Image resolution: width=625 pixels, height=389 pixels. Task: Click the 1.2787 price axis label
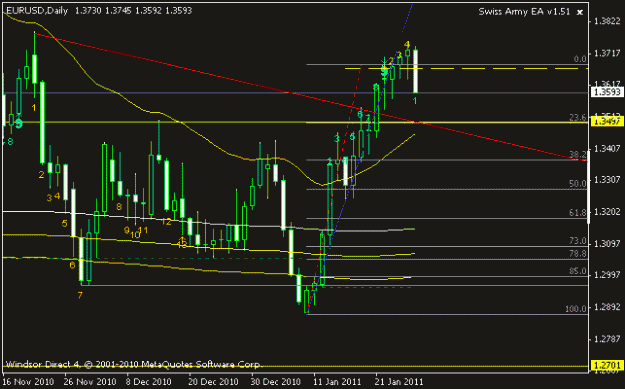(607, 339)
